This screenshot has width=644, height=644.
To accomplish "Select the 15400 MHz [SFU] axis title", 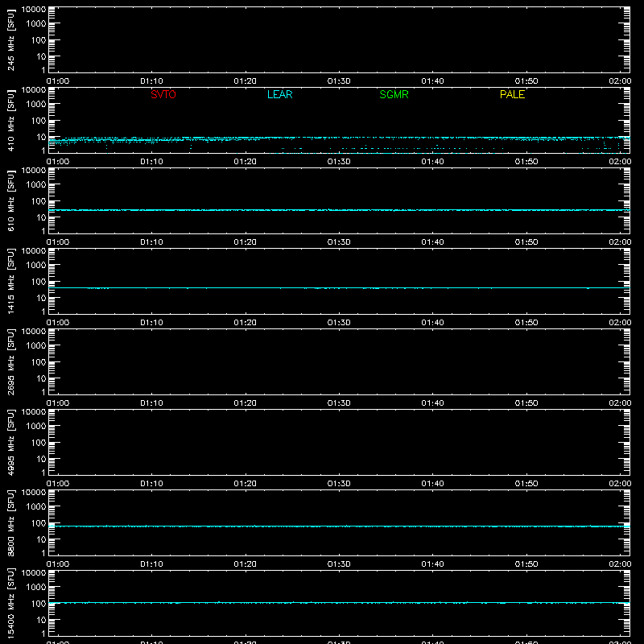I will 10,603.
